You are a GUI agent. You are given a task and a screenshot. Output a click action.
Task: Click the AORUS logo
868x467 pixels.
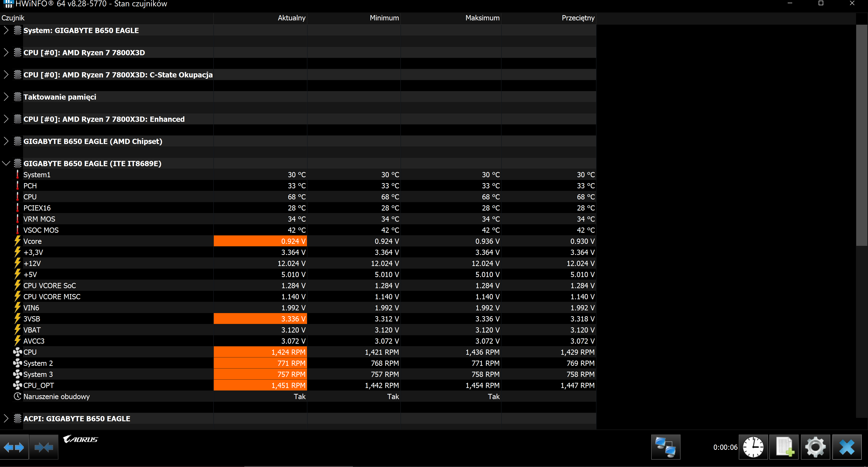[x=80, y=439]
